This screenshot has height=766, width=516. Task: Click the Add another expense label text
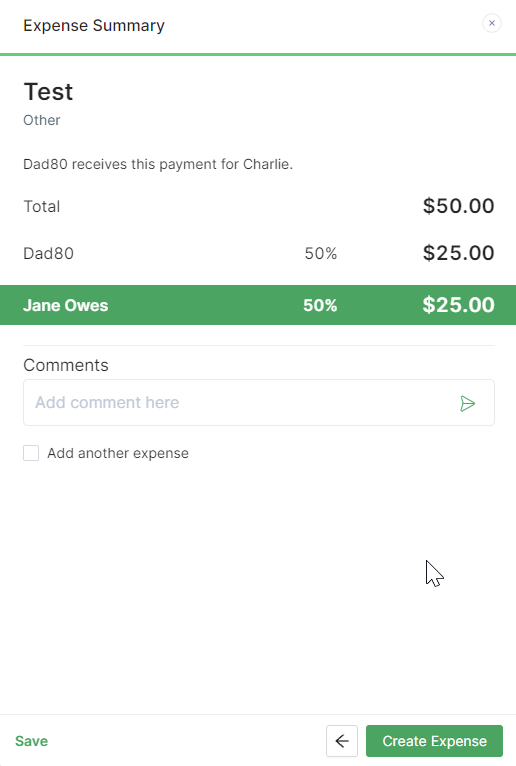118,453
